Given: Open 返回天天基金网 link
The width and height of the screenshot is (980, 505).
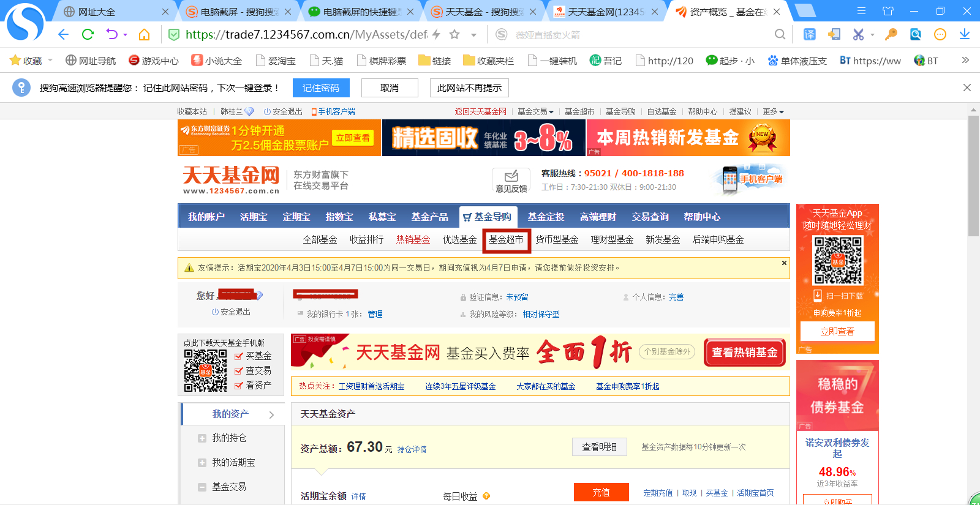Looking at the screenshot, I should [481, 111].
